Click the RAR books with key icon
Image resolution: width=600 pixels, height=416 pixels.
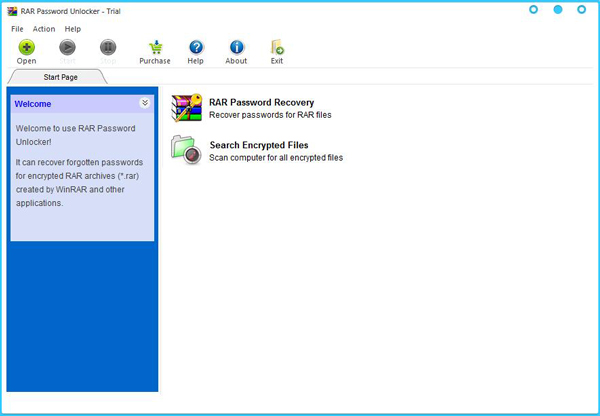(x=186, y=108)
